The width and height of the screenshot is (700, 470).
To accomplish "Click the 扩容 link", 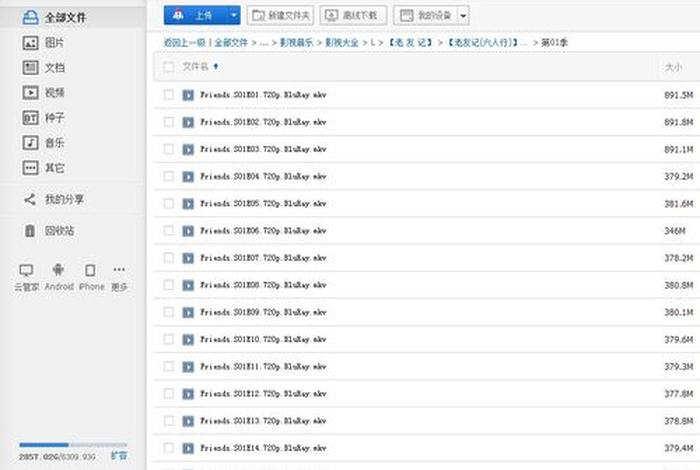I will (x=119, y=456).
